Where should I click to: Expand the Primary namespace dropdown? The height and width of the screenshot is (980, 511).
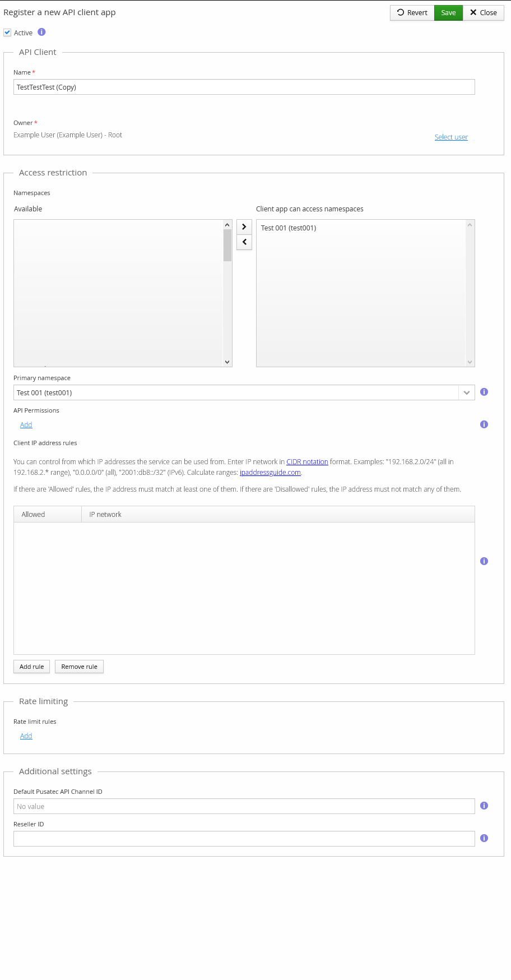coord(466,393)
